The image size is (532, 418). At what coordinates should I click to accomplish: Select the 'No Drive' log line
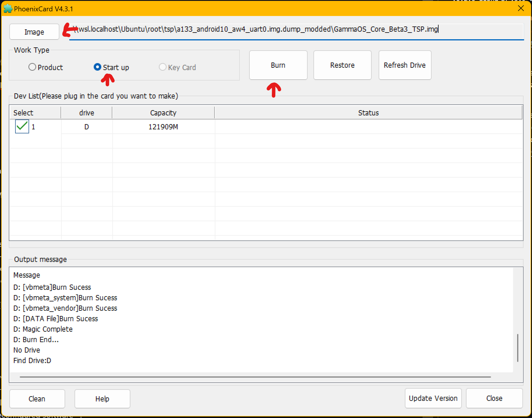coord(27,350)
